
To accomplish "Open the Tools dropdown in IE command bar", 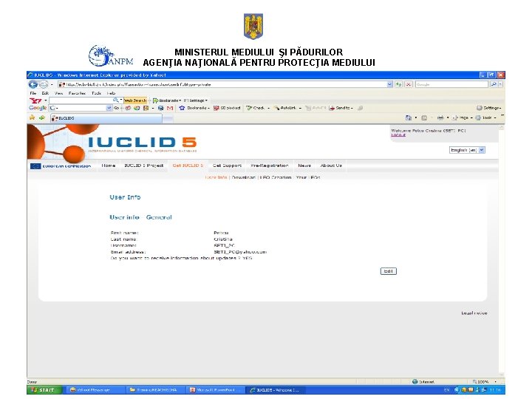I will click(x=486, y=117).
